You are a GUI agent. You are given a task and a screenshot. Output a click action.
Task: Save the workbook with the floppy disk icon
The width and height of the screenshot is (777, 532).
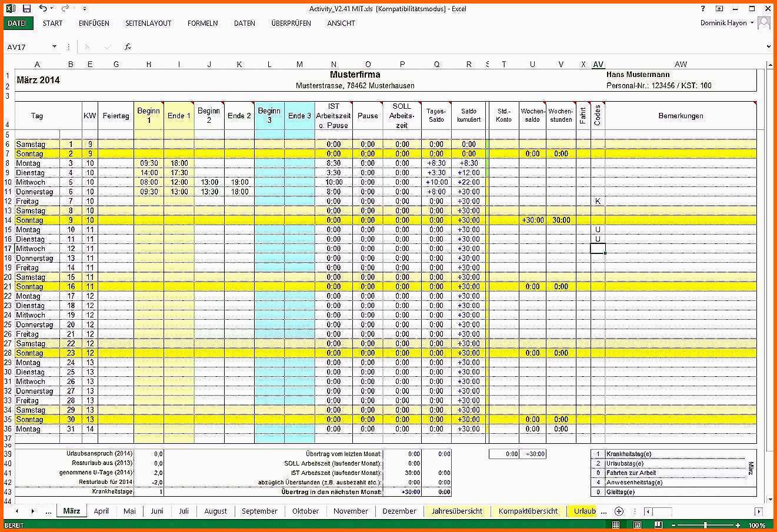pyautogui.click(x=26, y=9)
